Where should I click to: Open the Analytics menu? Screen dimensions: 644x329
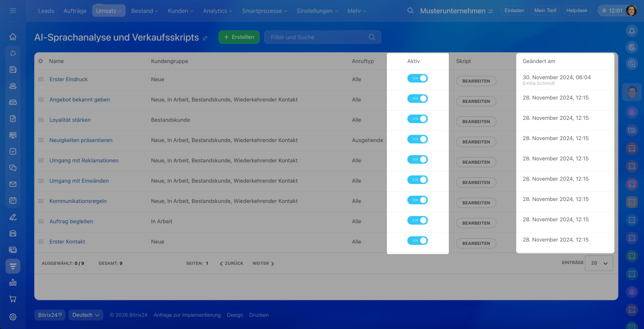click(217, 11)
